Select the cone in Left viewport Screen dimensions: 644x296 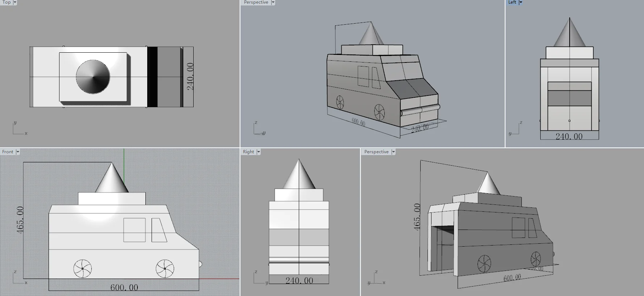pos(569,32)
